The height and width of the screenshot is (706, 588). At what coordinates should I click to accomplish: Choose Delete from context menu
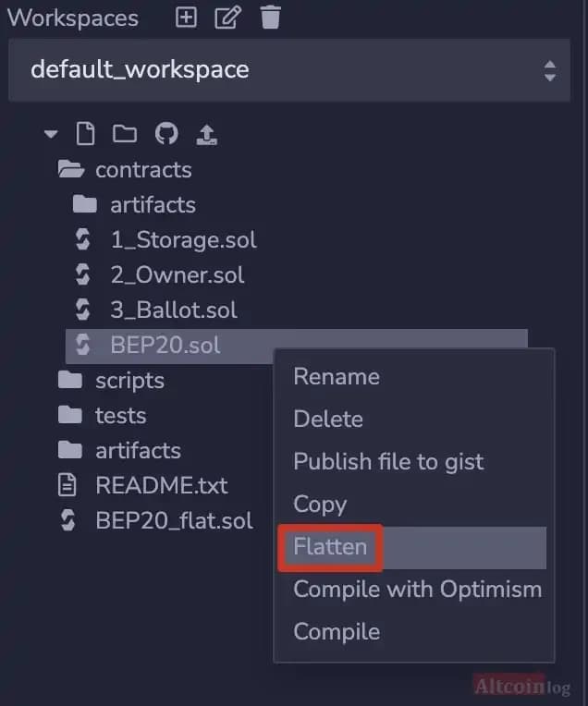[x=328, y=419]
